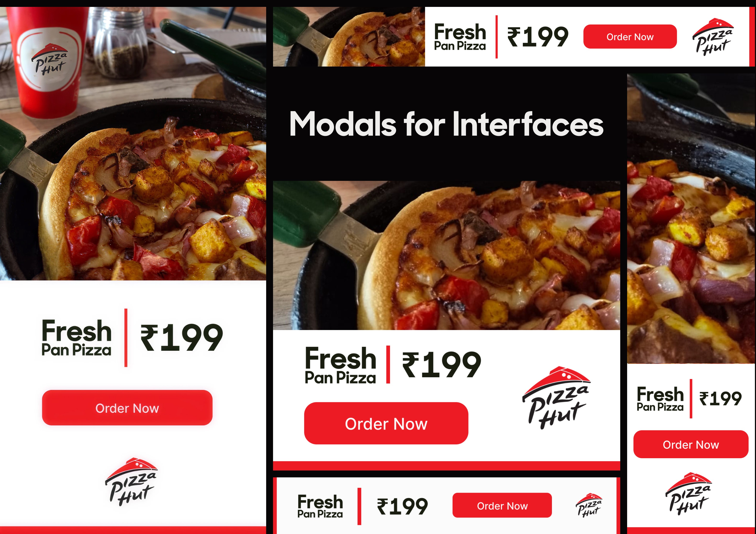This screenshot has height=534, width=756.
Task: Click the Fresh Pan Pizza text in the cup-photo ad
Action: [x=76, y=337]
